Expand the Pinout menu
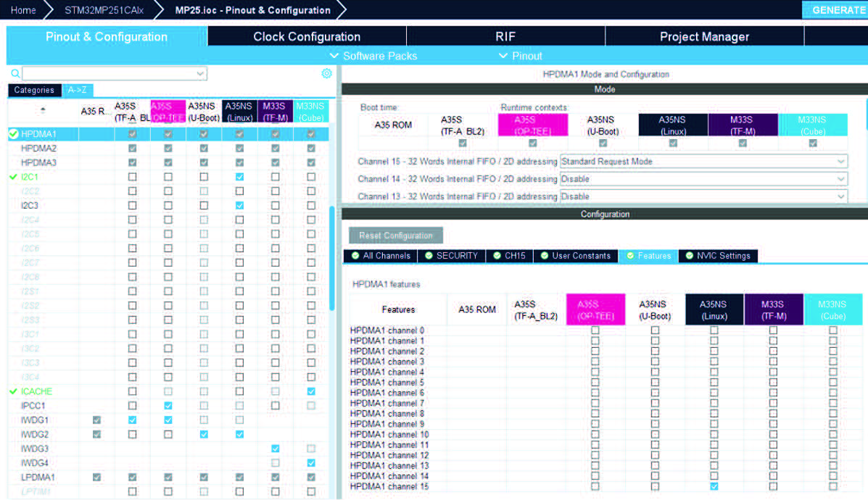This screenshot has height=500, width=868. point(521,56)
